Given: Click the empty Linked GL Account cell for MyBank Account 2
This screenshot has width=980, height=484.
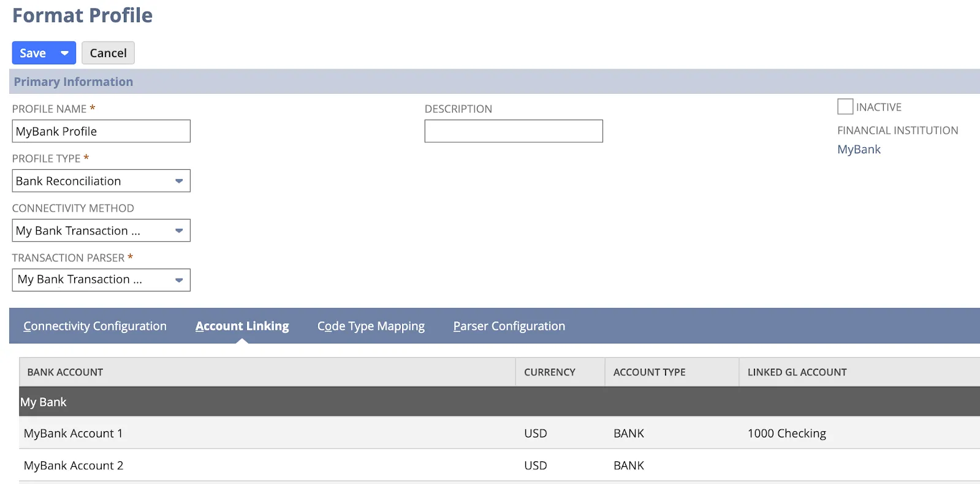Looking at the screenshot, I should point(859,465).
